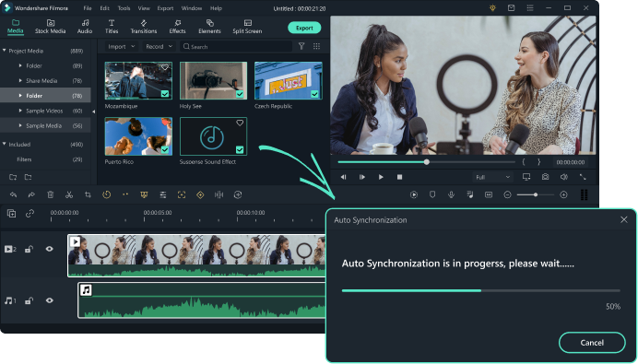The height and width of the screenshot is (364, 638).
Task: Click the audio waveform icon in toolbar
Action: click(219, 194)
